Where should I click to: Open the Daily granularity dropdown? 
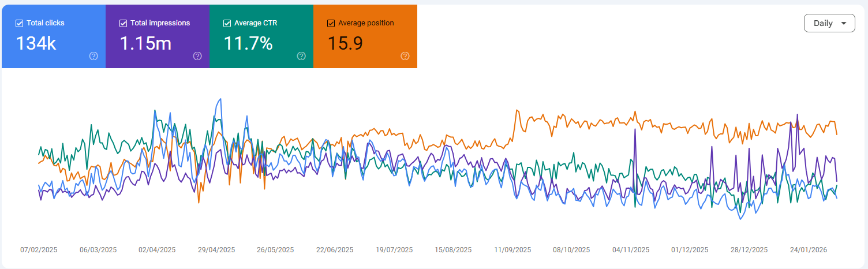click(829, 23)
